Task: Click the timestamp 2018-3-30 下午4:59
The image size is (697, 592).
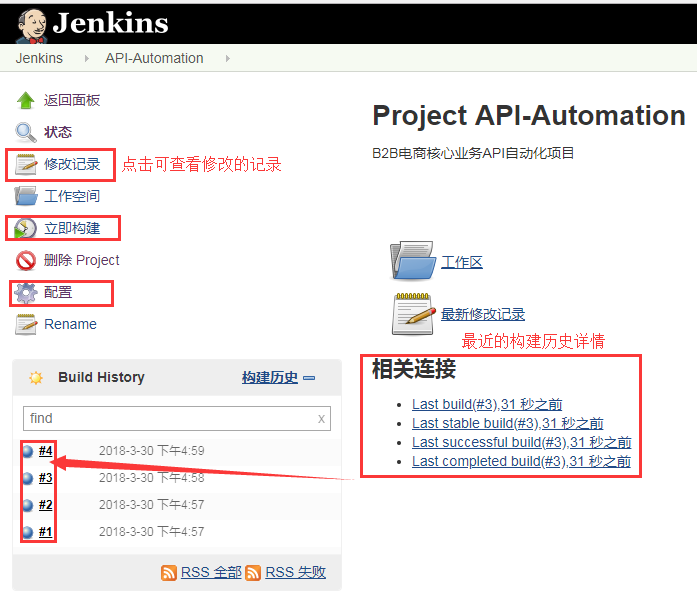Action: [152, 451]
